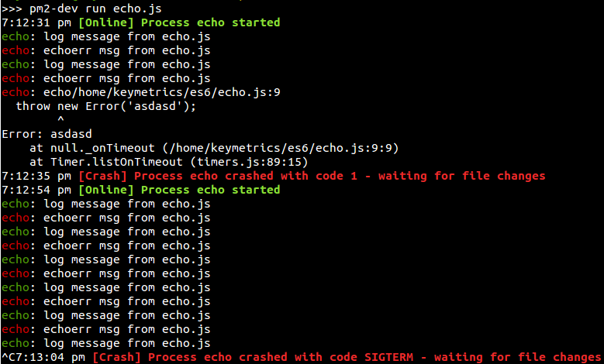Click the SIGTERM word in last line

(388, 357)
